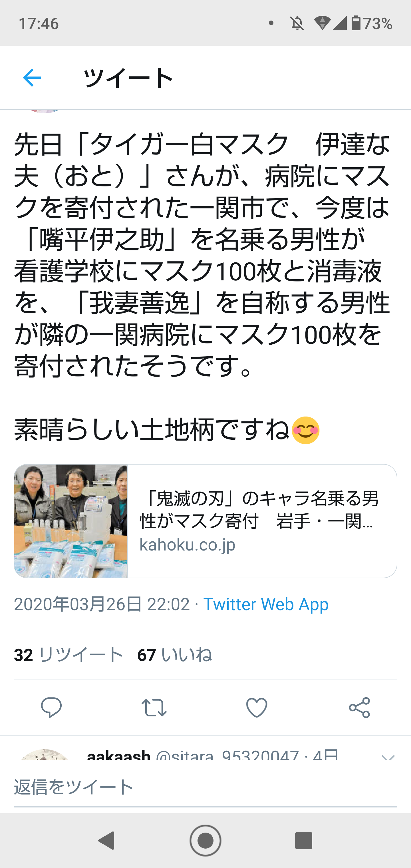Screen dimensions: 411x868
Task: Expand the chevron on aakaash's reply
Action: [x=388, y=758]
